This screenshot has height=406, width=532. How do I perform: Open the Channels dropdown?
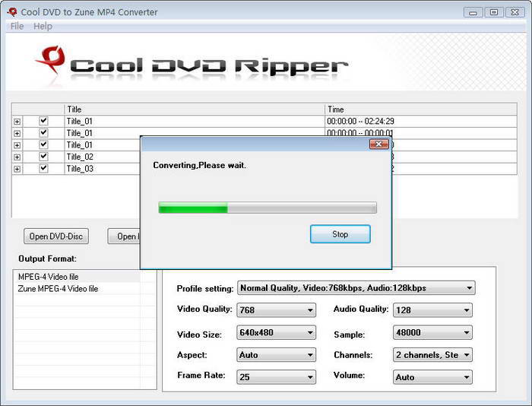click(x=432, y=355)
